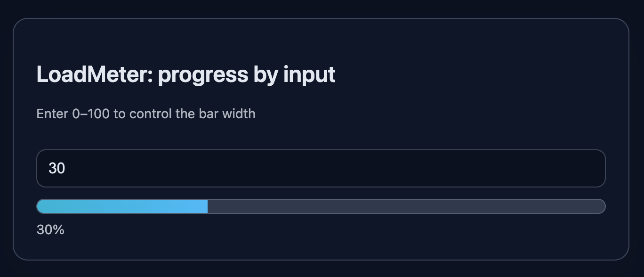The image size is (644, 277).
Task: Click the middle of the progress track
Action: tap(321, 206)
